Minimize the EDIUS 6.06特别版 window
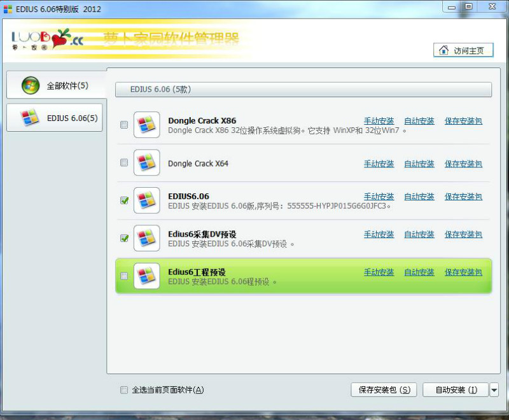The image size is (509, 420). point(452,7)
